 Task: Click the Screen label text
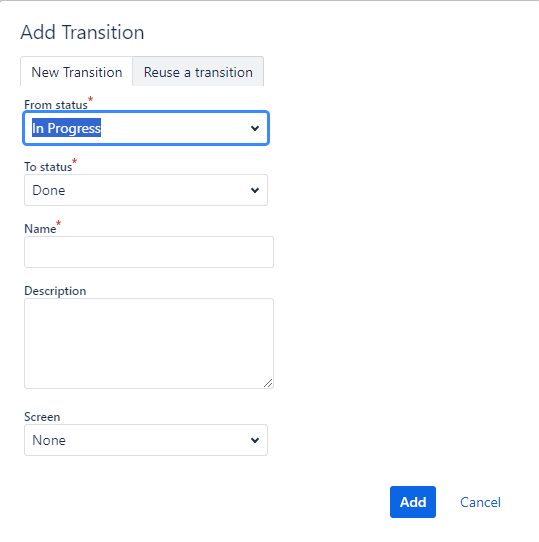[42, 417]
